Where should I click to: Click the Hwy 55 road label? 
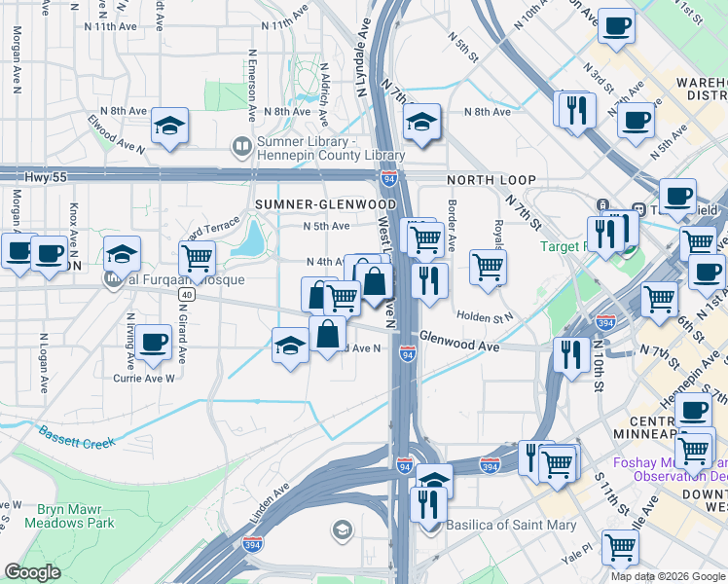point(46,177)
